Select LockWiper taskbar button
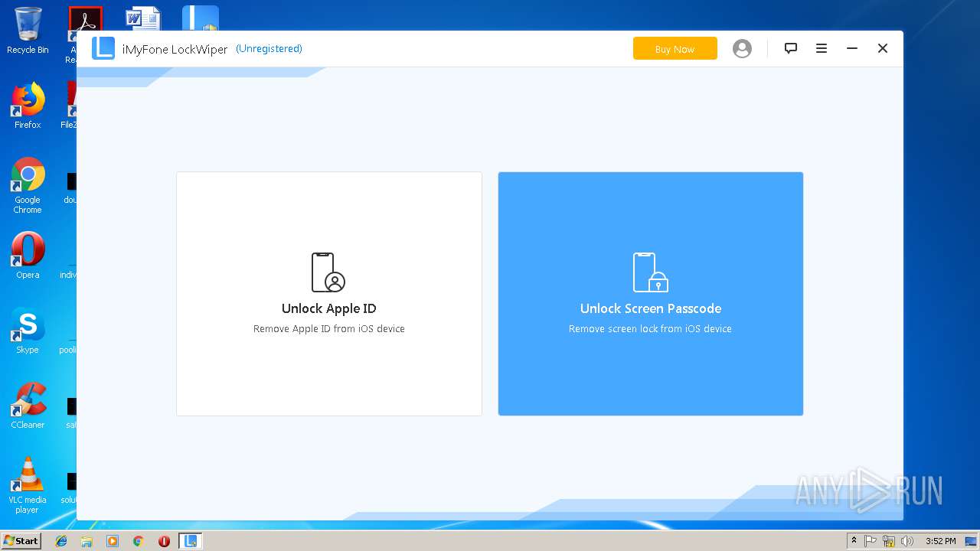Screen dimensions: 980x551 [190, 541]
